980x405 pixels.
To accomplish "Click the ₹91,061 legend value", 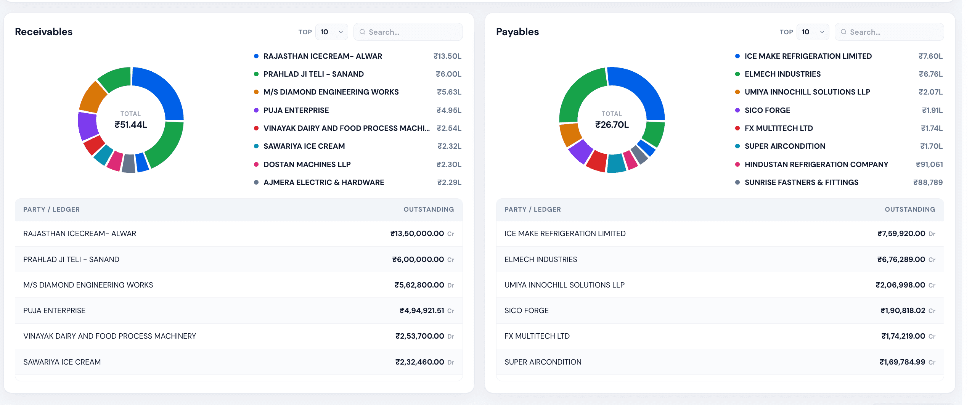I will [929, 164].
